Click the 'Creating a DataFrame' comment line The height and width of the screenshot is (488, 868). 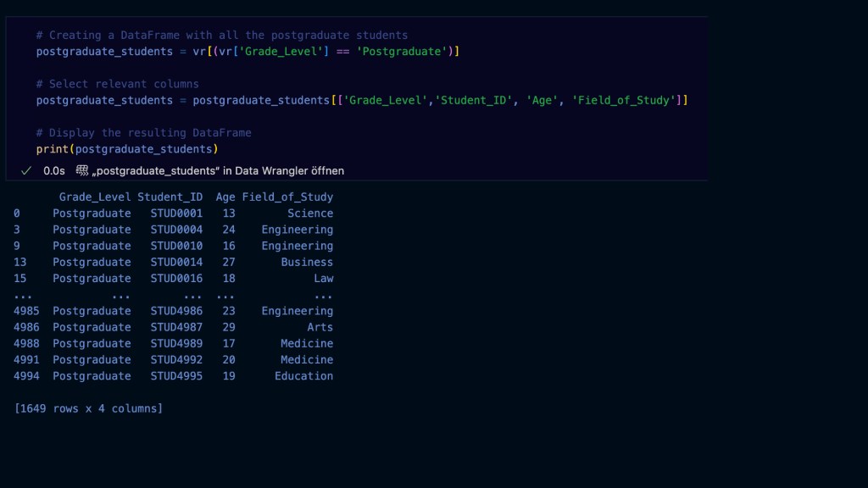[x=221, y=36]
